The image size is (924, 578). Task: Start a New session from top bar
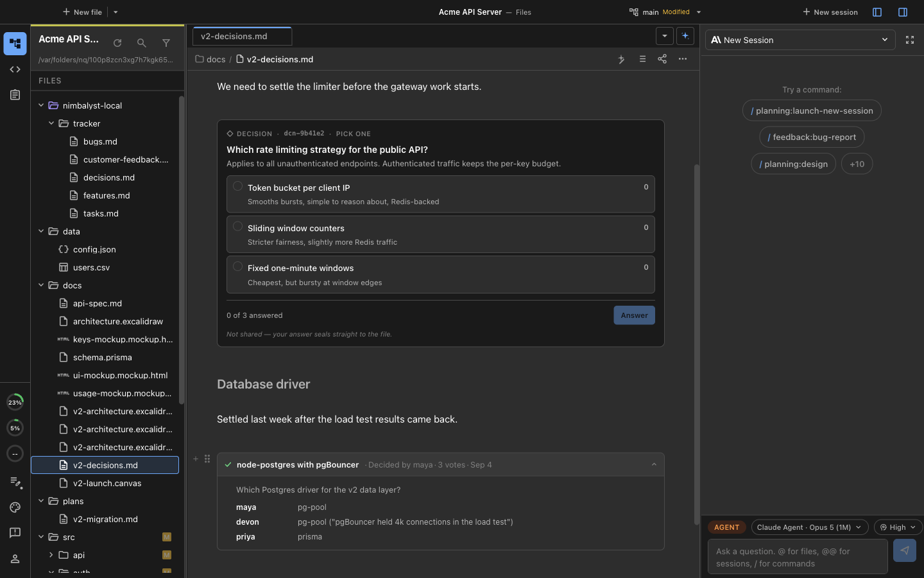point(830,12)
